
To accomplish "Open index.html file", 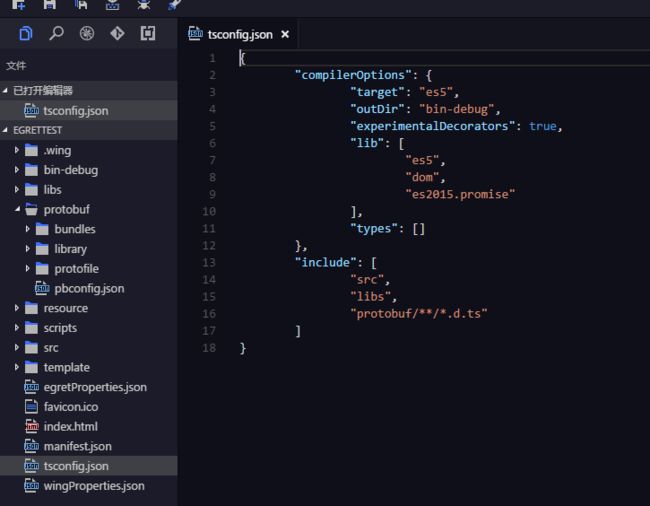I will click(x=89, y=426).
